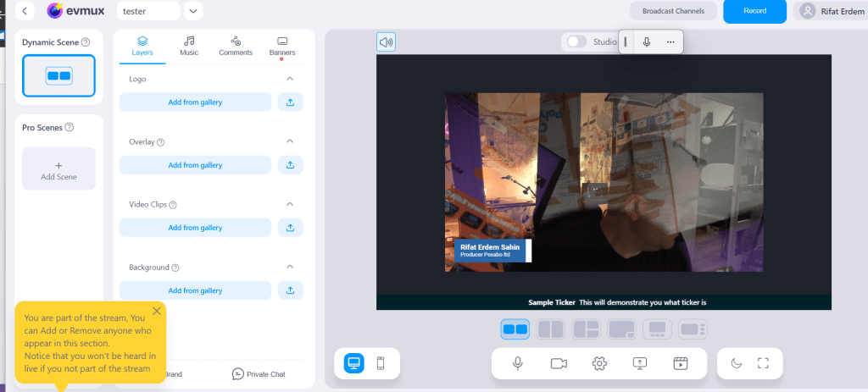Screen dimensions: 868x392
Task: Show help for Overlay
Action: pos(160,142)
